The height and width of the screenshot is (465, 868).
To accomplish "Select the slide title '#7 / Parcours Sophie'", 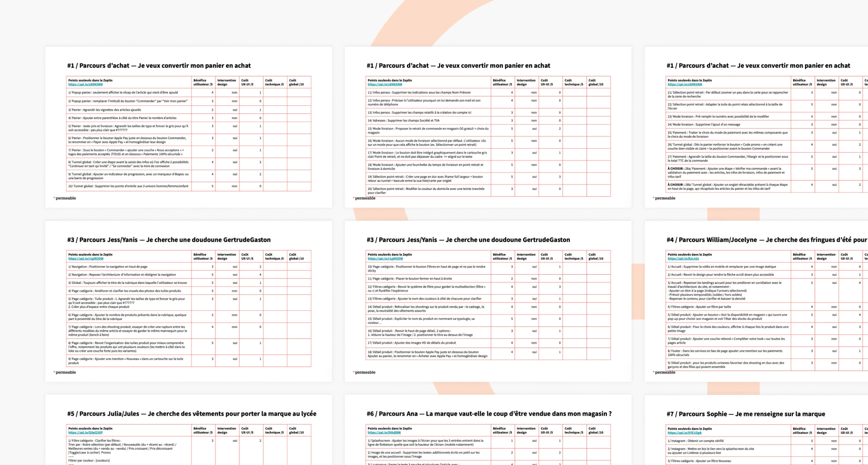I will coord(697,414).
